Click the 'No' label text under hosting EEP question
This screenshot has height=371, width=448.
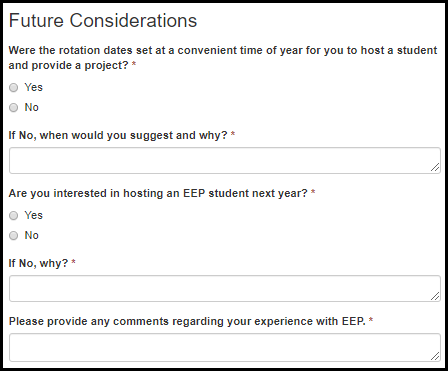point(31,235)
